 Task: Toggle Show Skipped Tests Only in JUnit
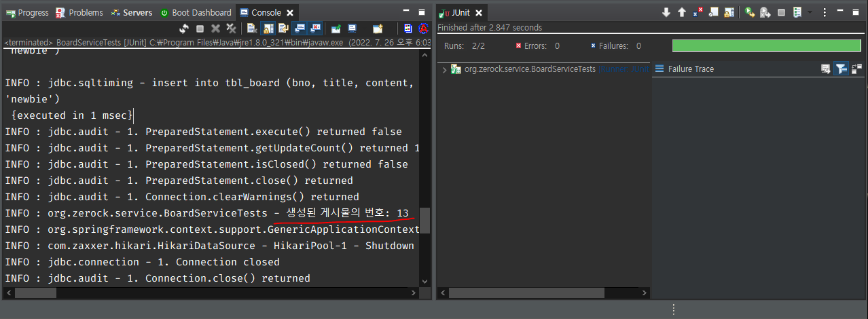tap(714, 12)
